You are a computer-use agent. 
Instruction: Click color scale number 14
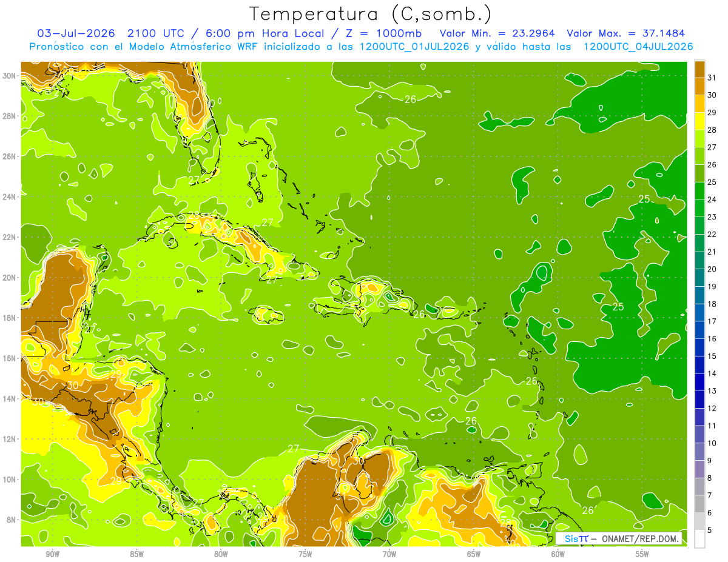pos(712,373)
